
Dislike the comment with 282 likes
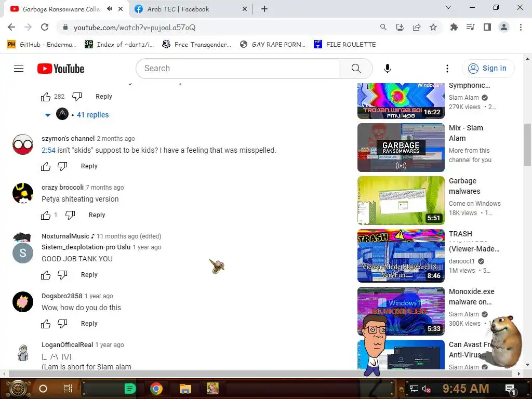(x=77, y=97)
